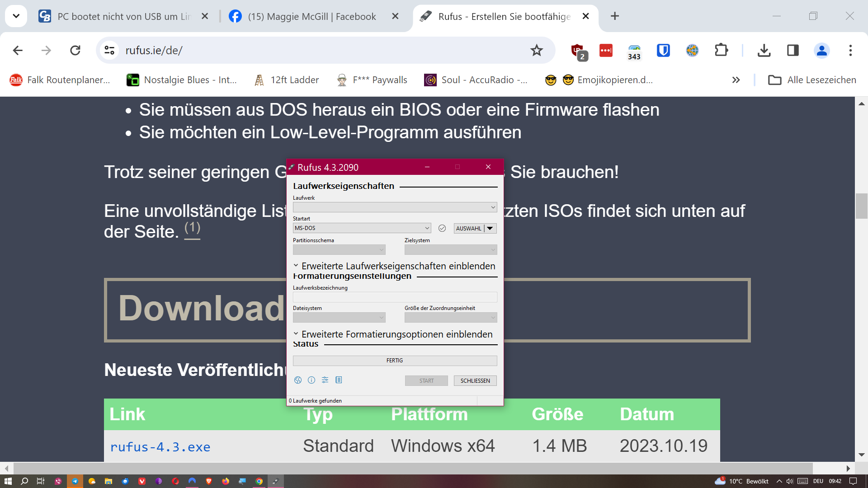
Task: Click the Rufus info (about) icon
Action: coord(311,380)
